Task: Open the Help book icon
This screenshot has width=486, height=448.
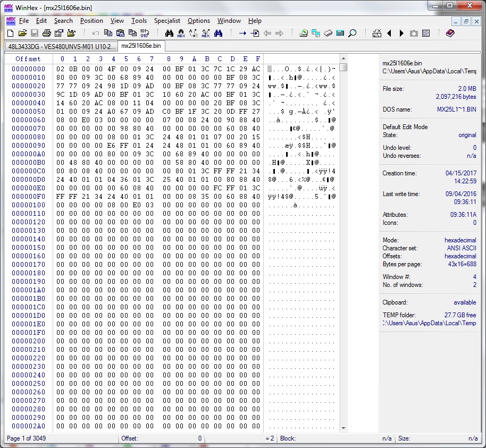Action: point(450,33)
